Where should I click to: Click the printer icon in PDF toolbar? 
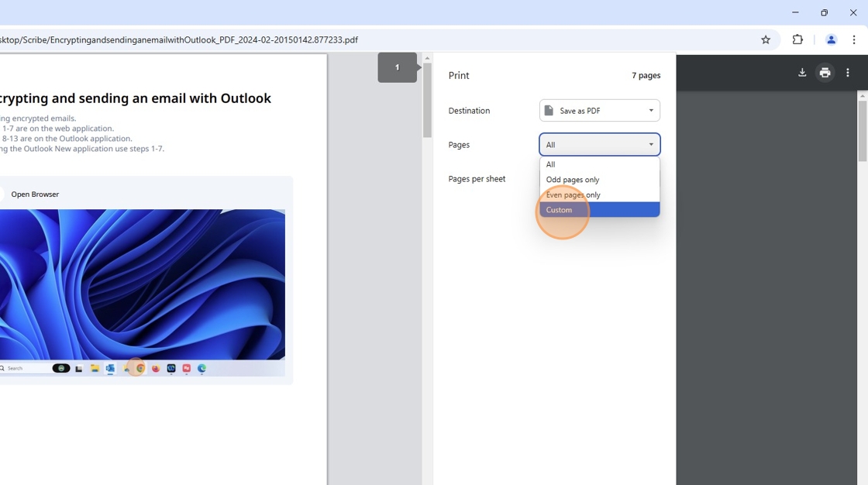[x=825, y=73]
